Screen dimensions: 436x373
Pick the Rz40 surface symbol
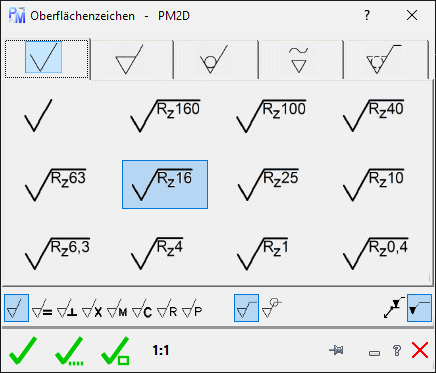click(x=374, y=115)
